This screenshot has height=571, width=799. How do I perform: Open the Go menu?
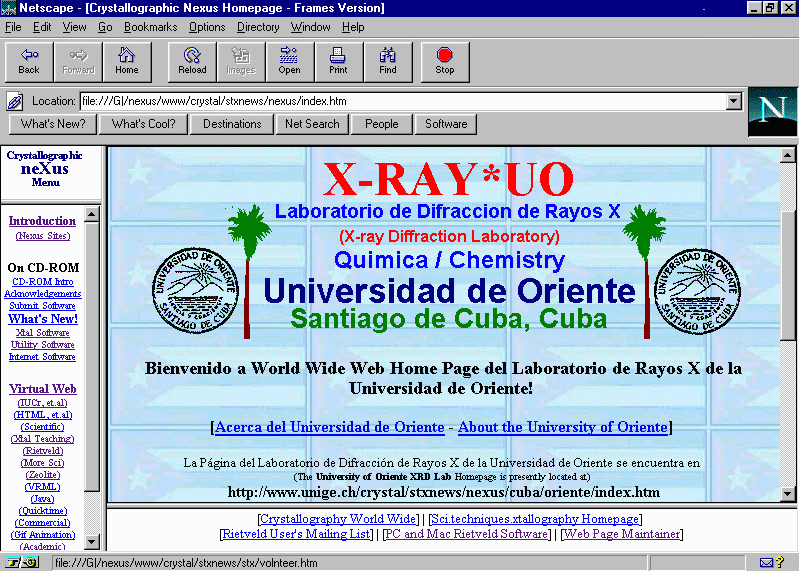(x=105, y=27)
